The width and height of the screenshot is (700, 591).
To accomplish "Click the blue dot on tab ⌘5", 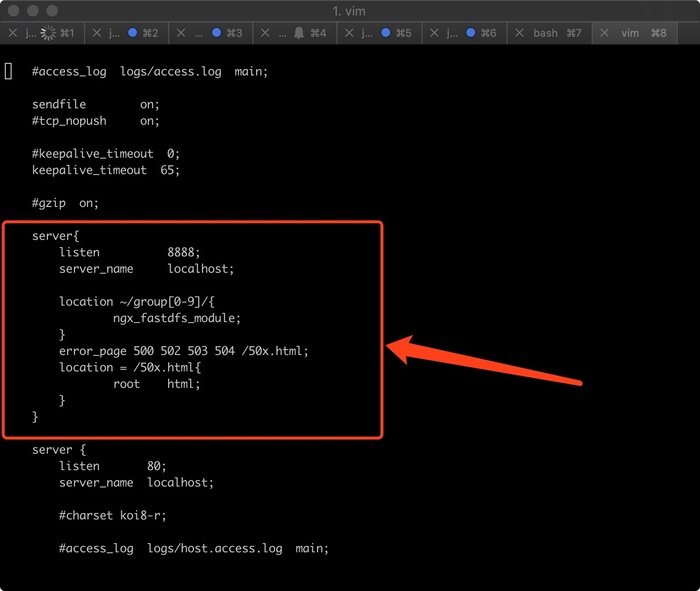I will (386, 33).
